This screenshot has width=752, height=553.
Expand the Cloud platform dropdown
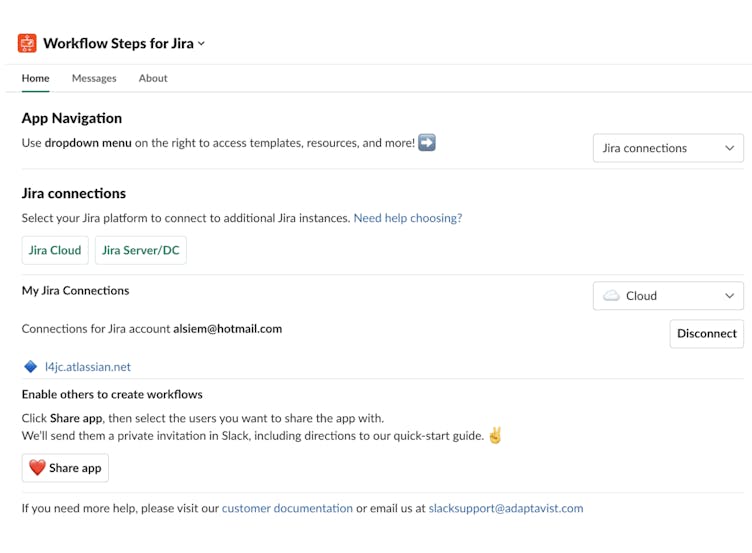[668, 296]
